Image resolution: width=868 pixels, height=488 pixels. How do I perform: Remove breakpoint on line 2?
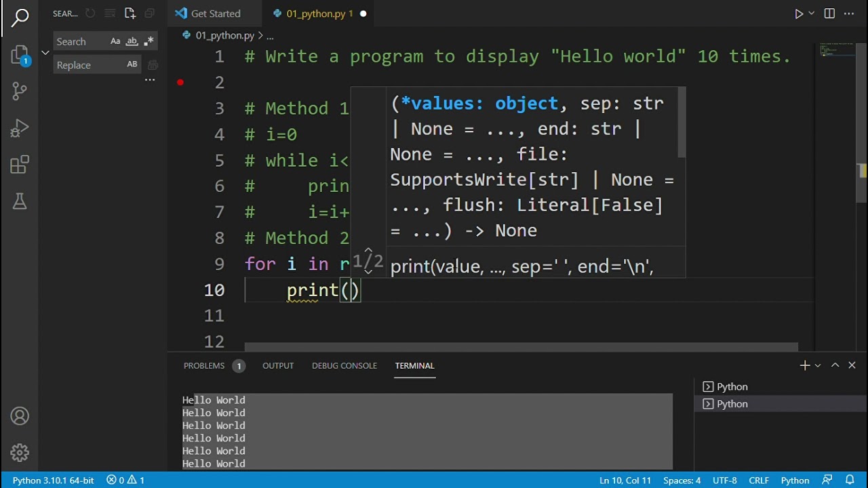(x=180, y=83)
